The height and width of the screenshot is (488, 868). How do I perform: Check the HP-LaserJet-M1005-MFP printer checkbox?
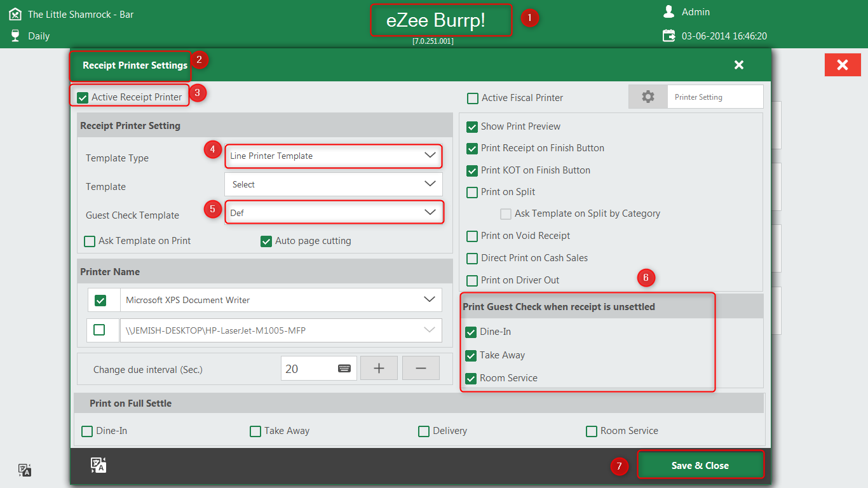point(99,330)
